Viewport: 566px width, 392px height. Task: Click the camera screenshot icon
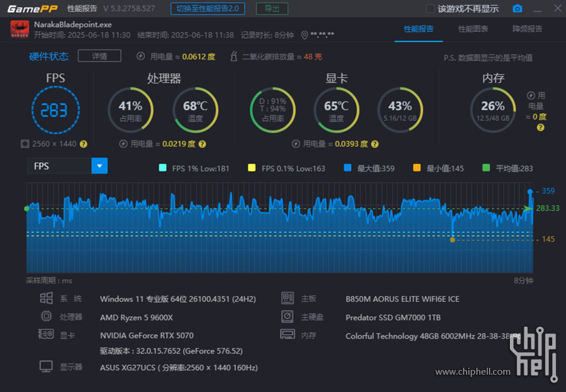517,9
